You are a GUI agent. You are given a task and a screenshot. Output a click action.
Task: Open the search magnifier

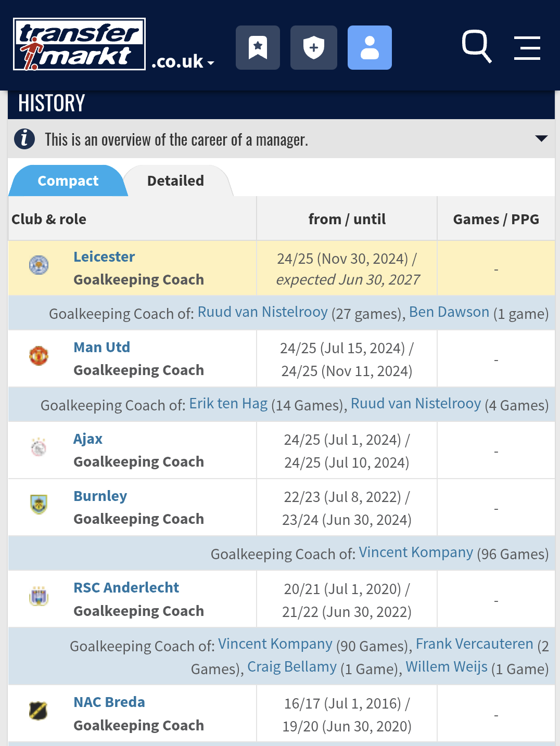(477, 46)
